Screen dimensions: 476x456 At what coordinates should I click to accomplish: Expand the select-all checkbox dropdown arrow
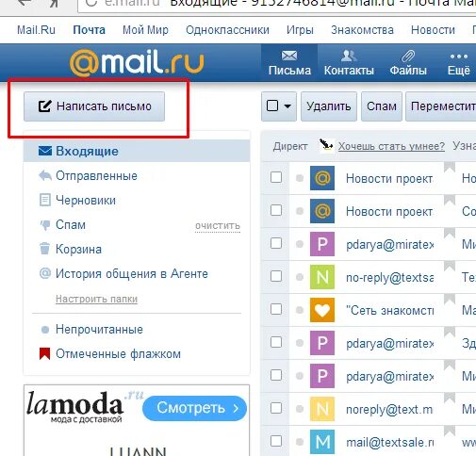[x=287, y=106]
